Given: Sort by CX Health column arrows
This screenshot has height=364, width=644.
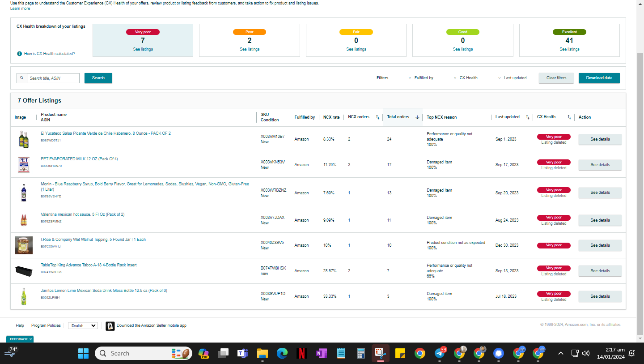Looking at the screenshot, I should tap(569, 117).
